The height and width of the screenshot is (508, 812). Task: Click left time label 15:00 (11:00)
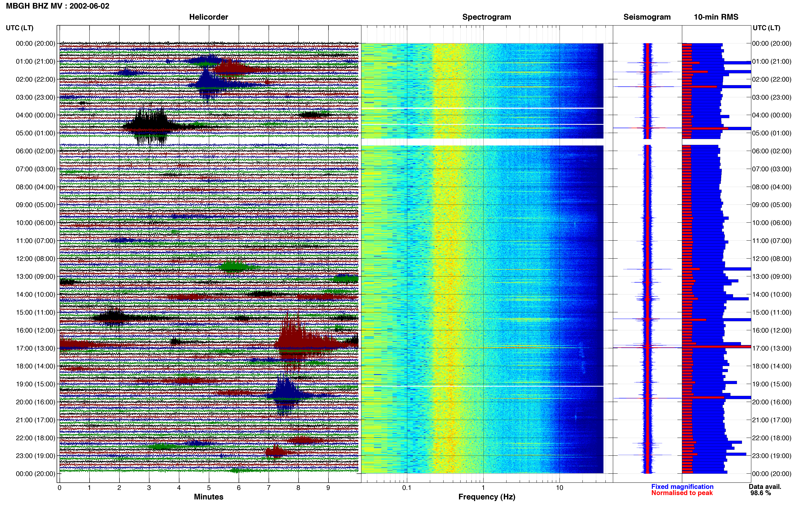point(36,312)
